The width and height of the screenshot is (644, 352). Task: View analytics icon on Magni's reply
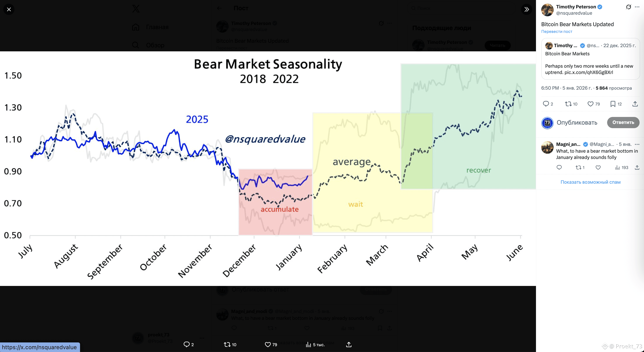coord(617,168)
